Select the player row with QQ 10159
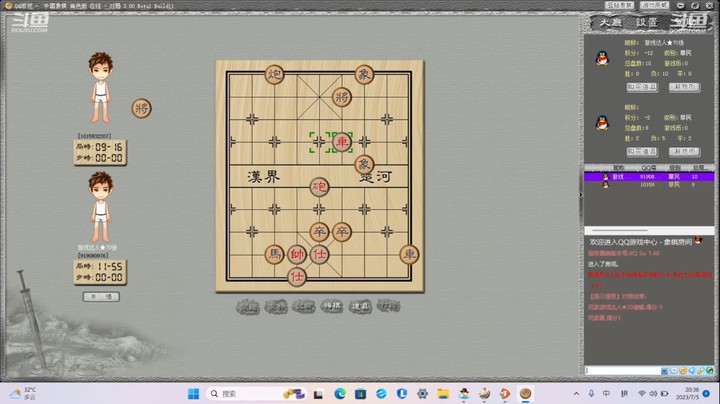Viewport: 720px width, 404px height. pyautogui.click(x=649, y=185)
